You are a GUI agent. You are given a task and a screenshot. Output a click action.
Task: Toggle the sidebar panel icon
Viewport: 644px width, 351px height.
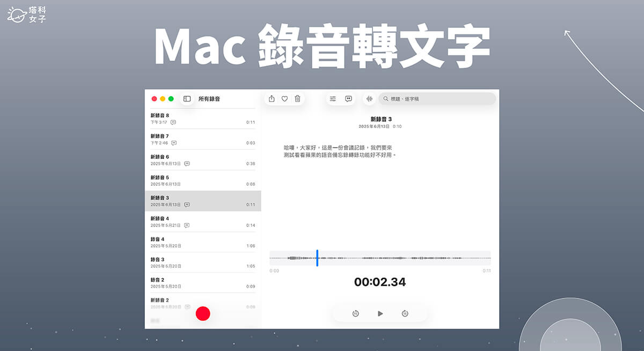pyautogui.click(x=187, y=99)
